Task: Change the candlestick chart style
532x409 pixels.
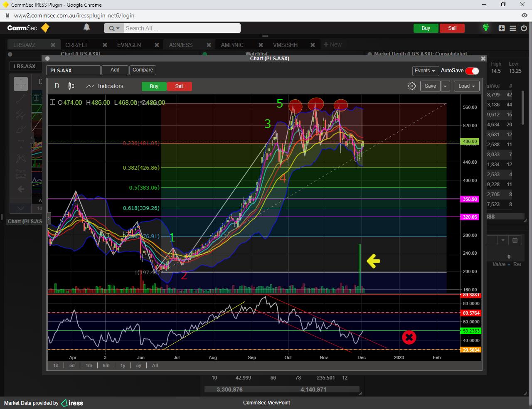Action: 71,86
